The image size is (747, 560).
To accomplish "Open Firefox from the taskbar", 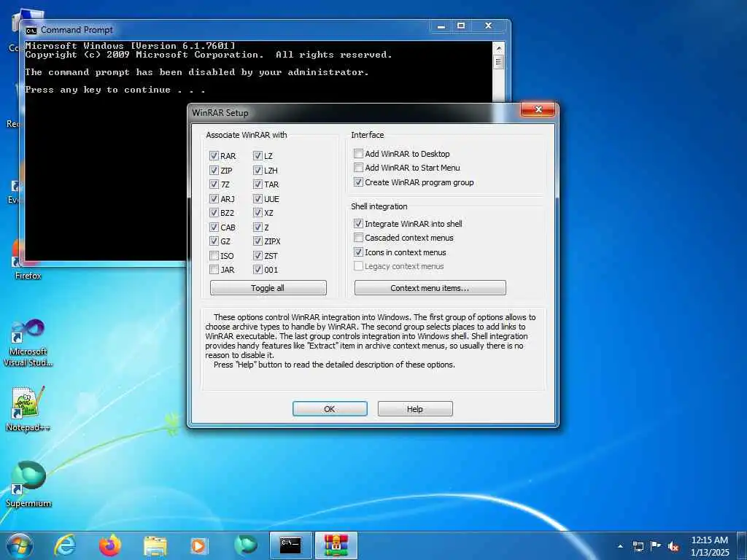I will (110, 545).
